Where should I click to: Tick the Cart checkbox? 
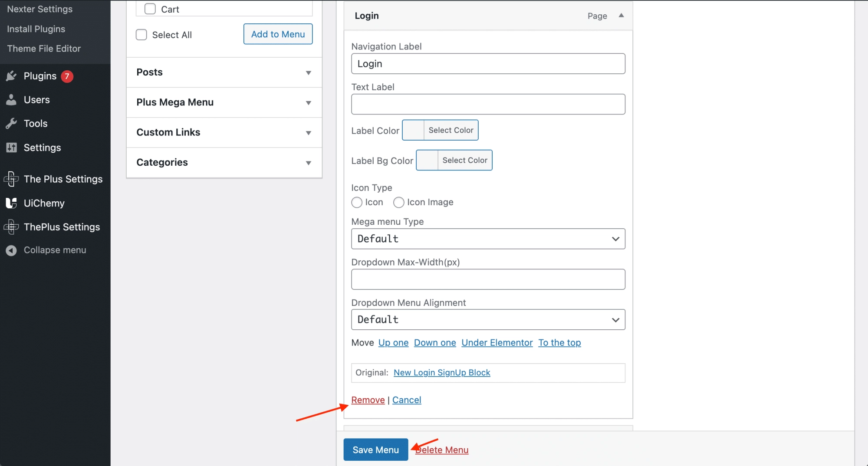tap(150, 9)
